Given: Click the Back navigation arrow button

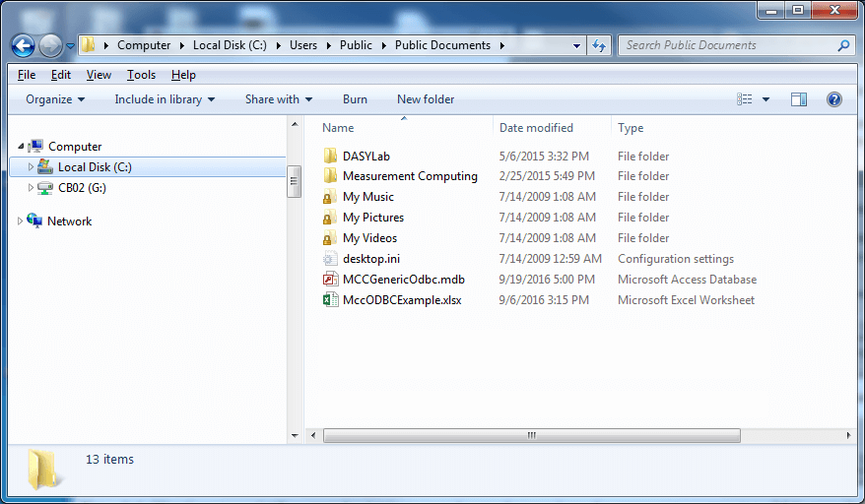Looking at the screenshot, I should (24, 45).
